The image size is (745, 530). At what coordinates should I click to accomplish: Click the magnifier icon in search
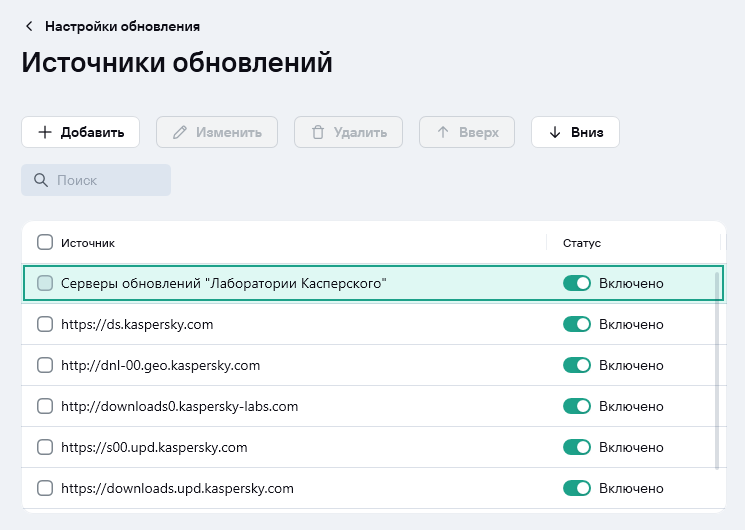(x=41, y=180)
